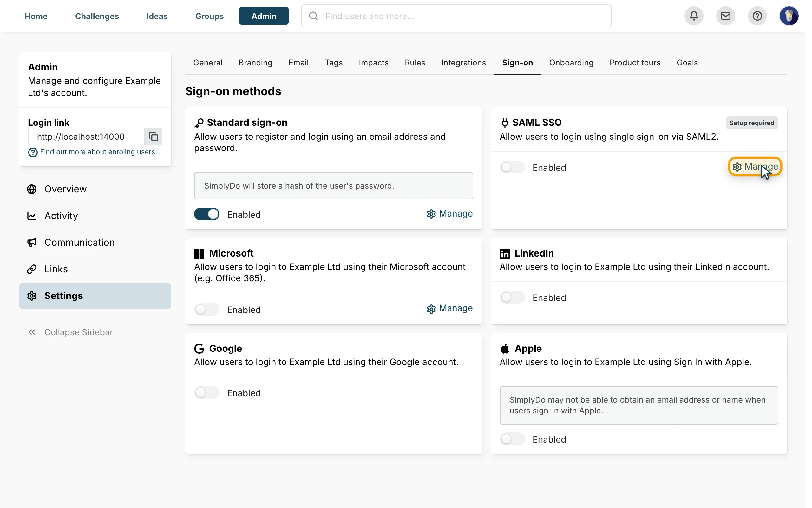
Task: Click the Admin button in top navigation
Action: coord(264,16)
